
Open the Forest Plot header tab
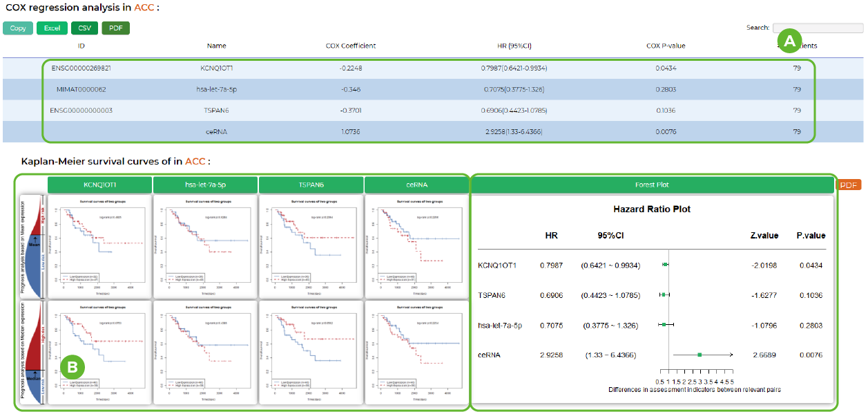(652, 185)
